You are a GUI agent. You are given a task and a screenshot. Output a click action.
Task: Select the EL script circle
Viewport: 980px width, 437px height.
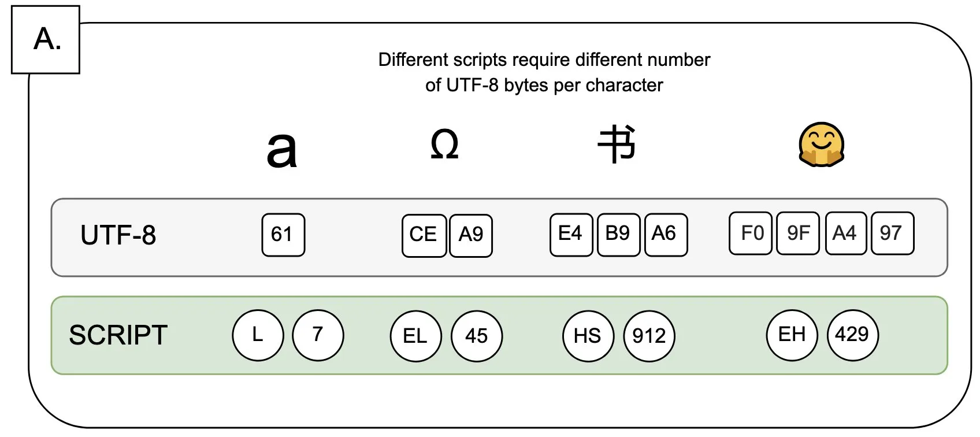point(415,336)
